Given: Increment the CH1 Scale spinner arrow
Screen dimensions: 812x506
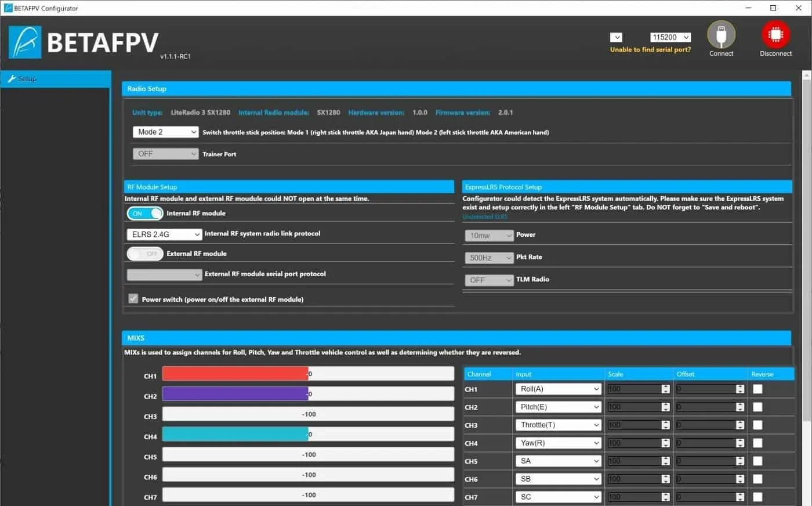Looking at the screenshot, I should pyautogui.click(x=665, y=386).
